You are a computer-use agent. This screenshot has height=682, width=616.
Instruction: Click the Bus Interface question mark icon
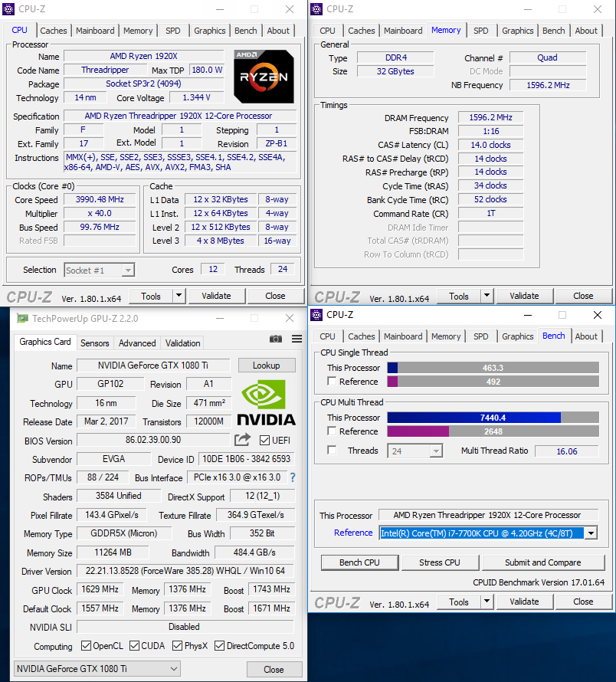coord(293,477)
